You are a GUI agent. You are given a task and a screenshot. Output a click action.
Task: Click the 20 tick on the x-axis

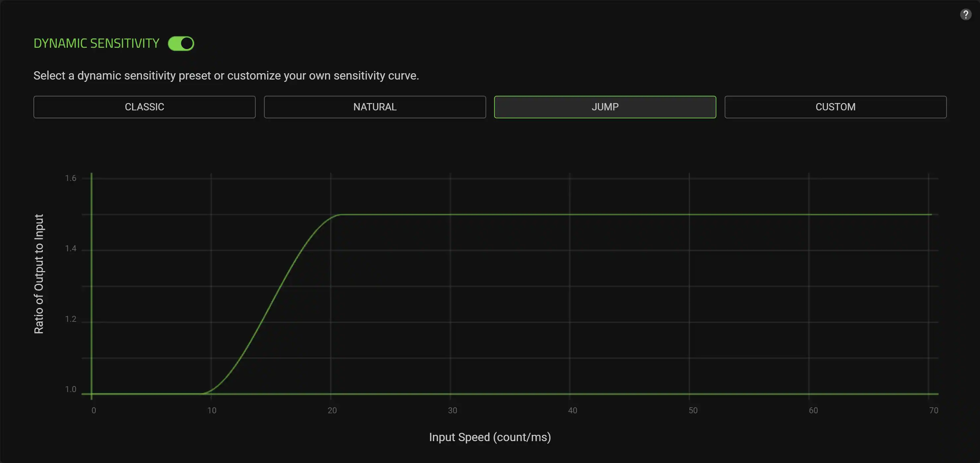(332, 411)
